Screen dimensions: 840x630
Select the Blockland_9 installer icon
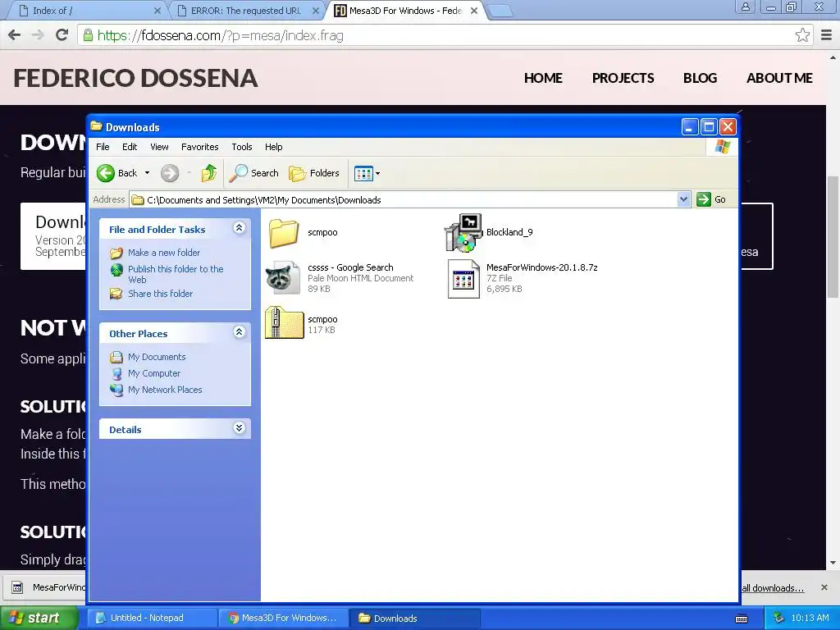pos(463,232)
